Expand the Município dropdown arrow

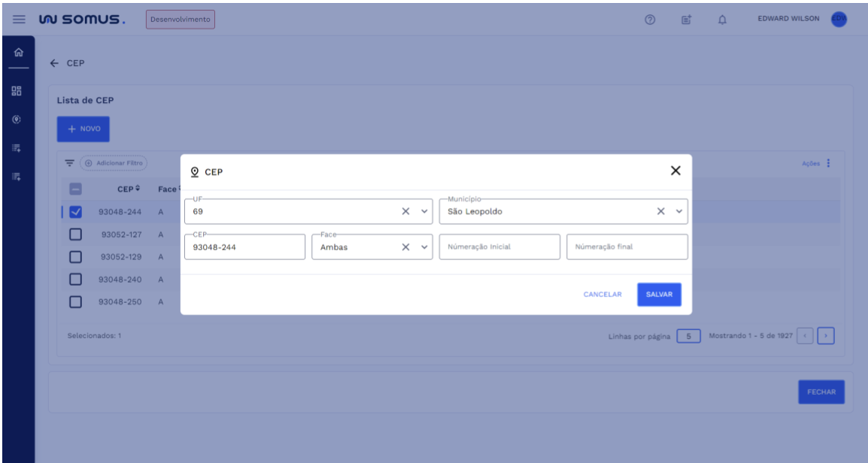pos(678,211)
